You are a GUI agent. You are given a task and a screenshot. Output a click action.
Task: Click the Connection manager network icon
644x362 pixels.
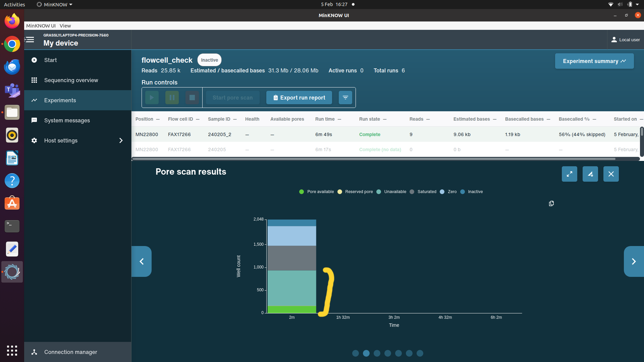click(x=34, y=352)
